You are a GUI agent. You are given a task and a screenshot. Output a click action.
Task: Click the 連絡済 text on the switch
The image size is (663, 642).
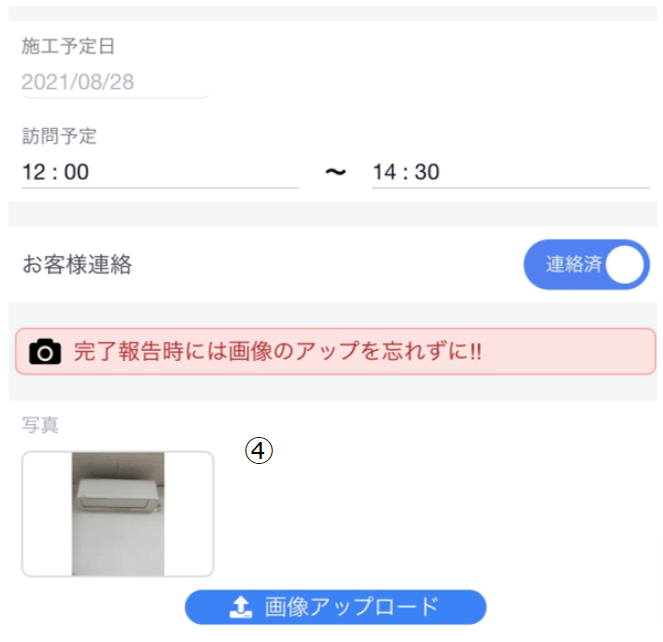573,265
